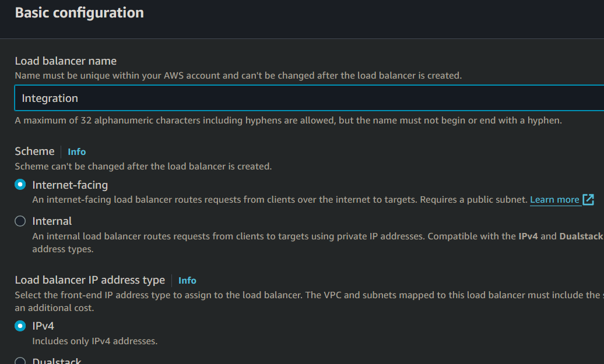Image resolution: width=604 pixels, height=364 pixels.
Task: Select the Internet-facing radio button
Action: 20,185
